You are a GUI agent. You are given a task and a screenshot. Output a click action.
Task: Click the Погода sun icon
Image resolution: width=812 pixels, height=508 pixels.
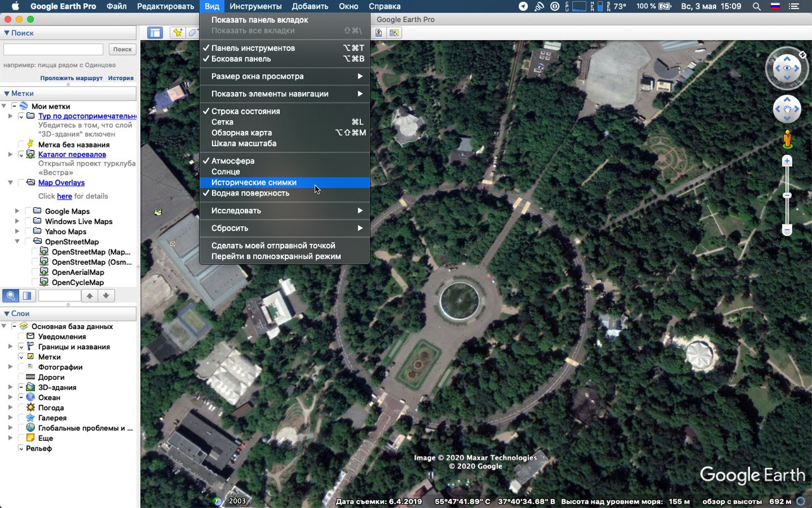(x=30, y=408)
